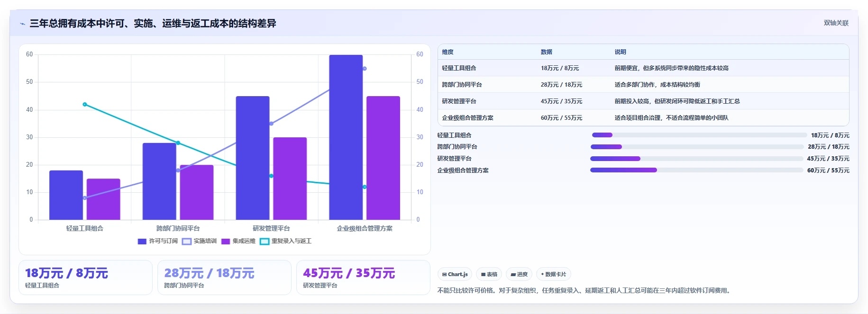Image resolution: width=868 pixels, height=314 pixels.
Task: Click the 重复录入与返工 line point at 轻量工具组合
Action: coord(85,104)
